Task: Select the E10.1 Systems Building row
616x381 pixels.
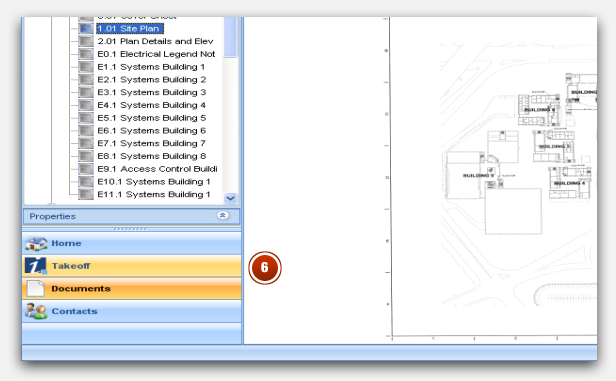Action: (x=154, y=181)
